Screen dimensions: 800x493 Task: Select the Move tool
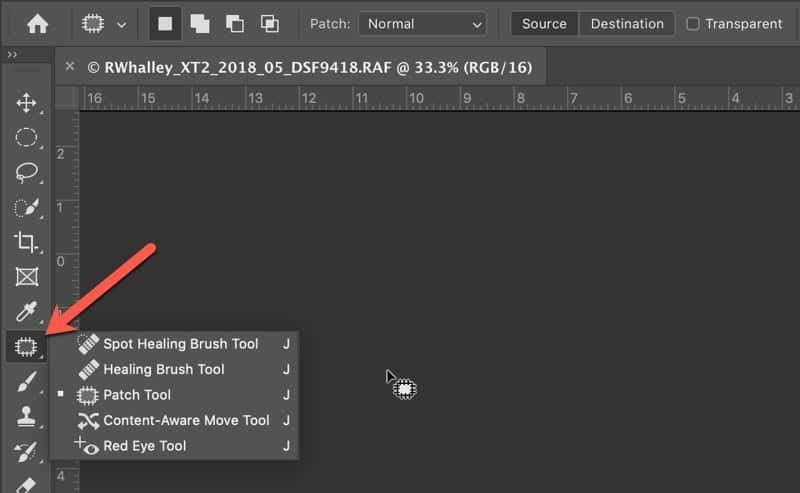click(26, 102)
